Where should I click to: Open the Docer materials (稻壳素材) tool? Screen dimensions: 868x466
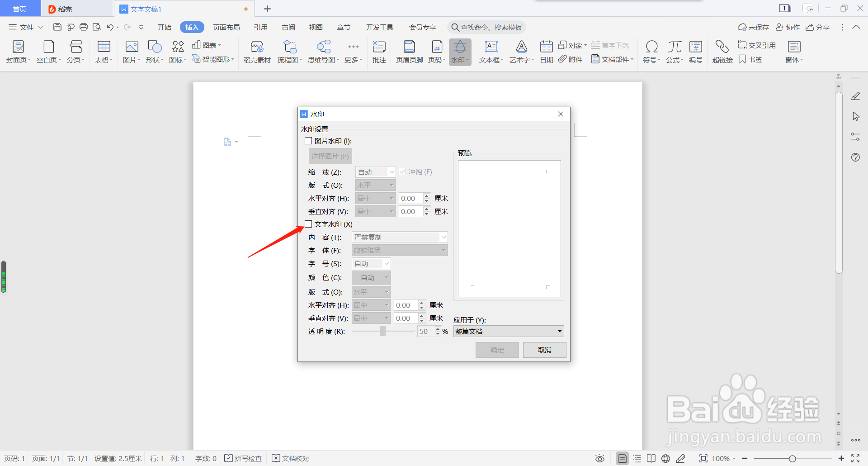(x=257, y=52)
